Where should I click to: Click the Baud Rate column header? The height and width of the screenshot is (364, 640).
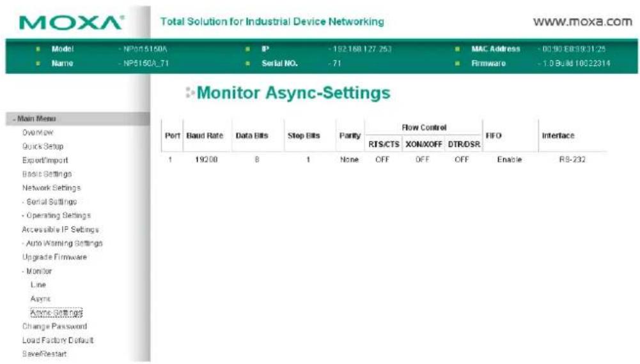coord(205,136)
